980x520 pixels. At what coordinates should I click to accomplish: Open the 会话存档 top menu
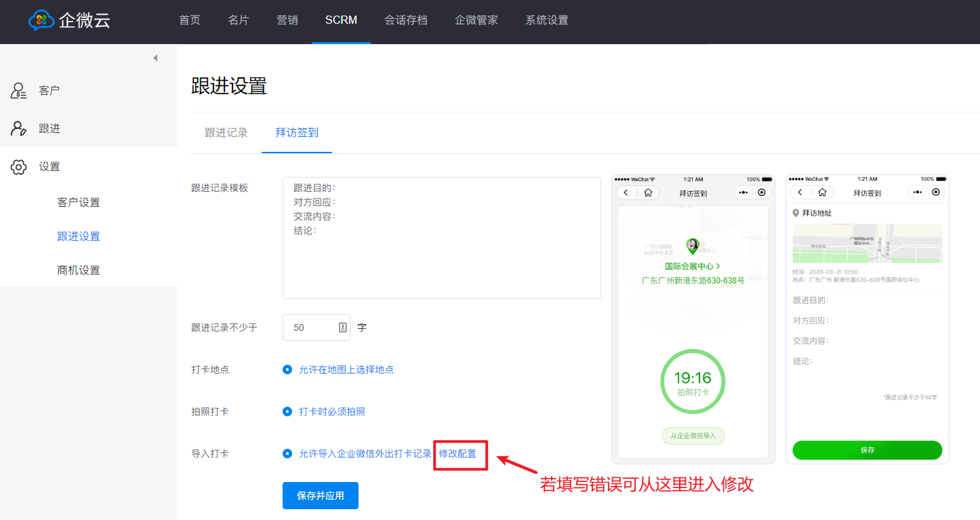406,20
